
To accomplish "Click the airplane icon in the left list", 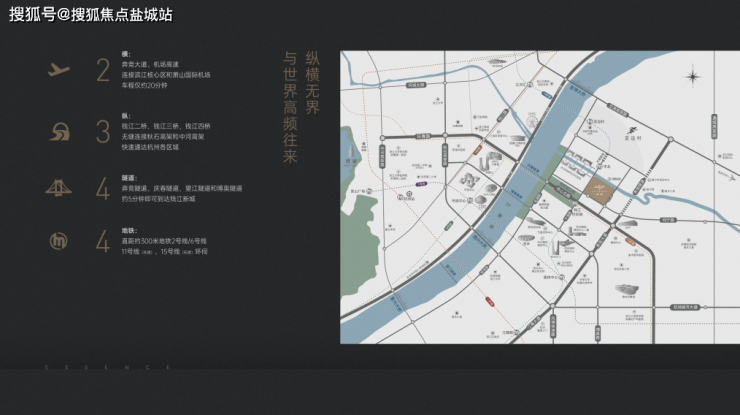I will click(59, 70).
